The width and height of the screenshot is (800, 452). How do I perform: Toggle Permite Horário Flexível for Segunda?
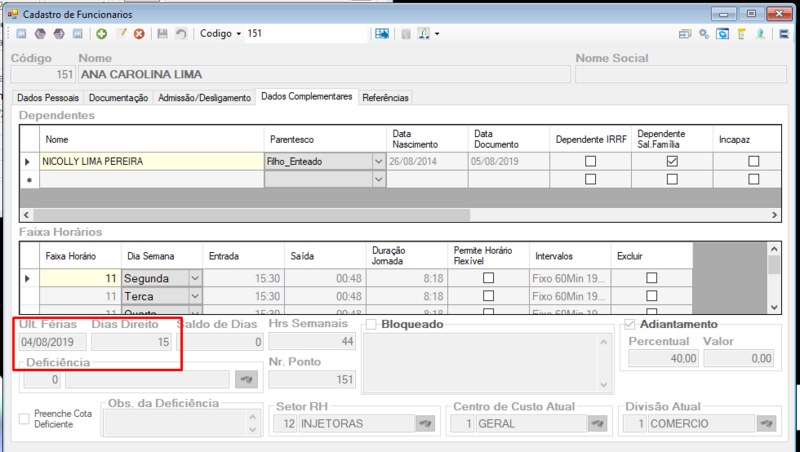[488, 278]
